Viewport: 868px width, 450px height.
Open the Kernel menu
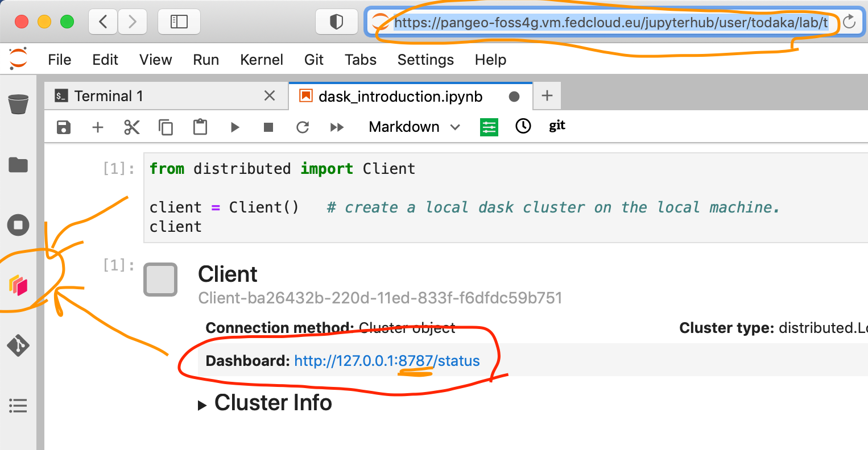(x=262, y=60)
